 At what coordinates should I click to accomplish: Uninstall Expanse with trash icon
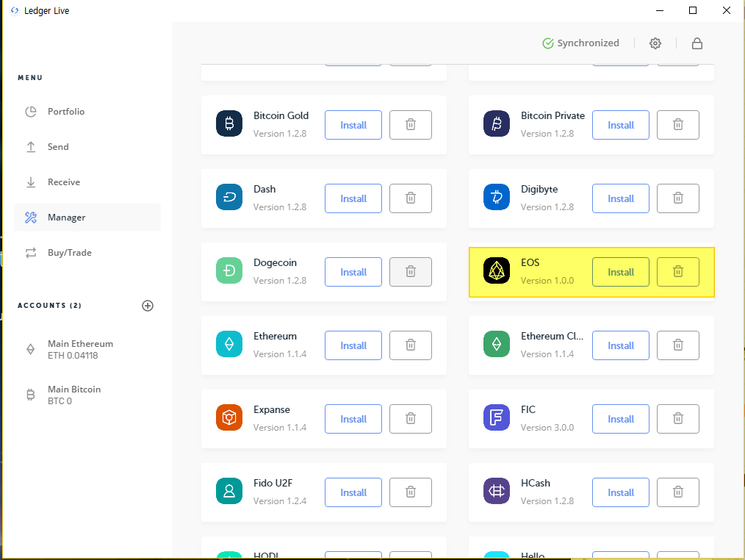411,419
